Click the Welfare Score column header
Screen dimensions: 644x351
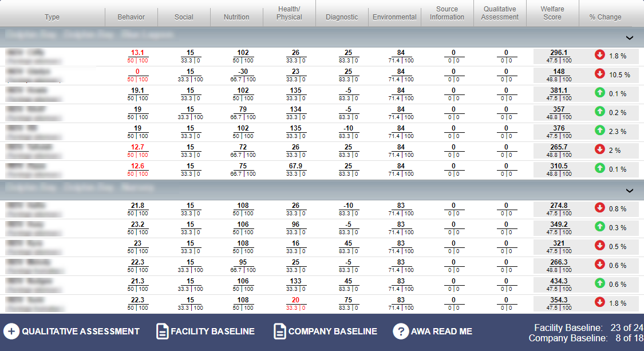pyautogui.click(x=552, y=13)
